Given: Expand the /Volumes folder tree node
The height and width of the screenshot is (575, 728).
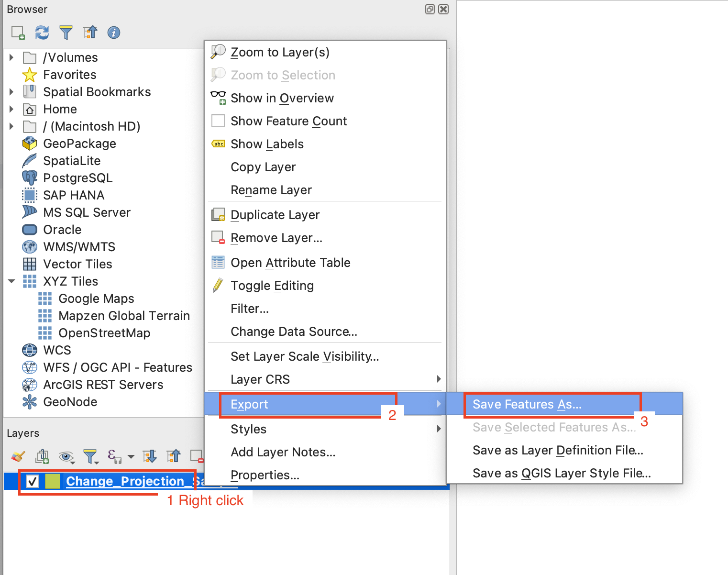Looking at the screenshot, I should [x=11, y=57].
